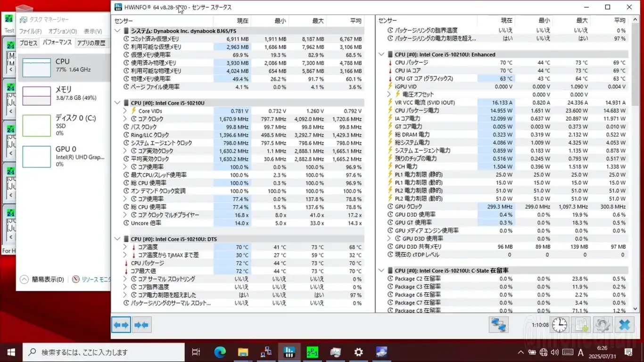Image resolution: width=644 pixels, height=362 pixels.
Task: Select the Ring/LLC クロック row
Action: [239, 135]
